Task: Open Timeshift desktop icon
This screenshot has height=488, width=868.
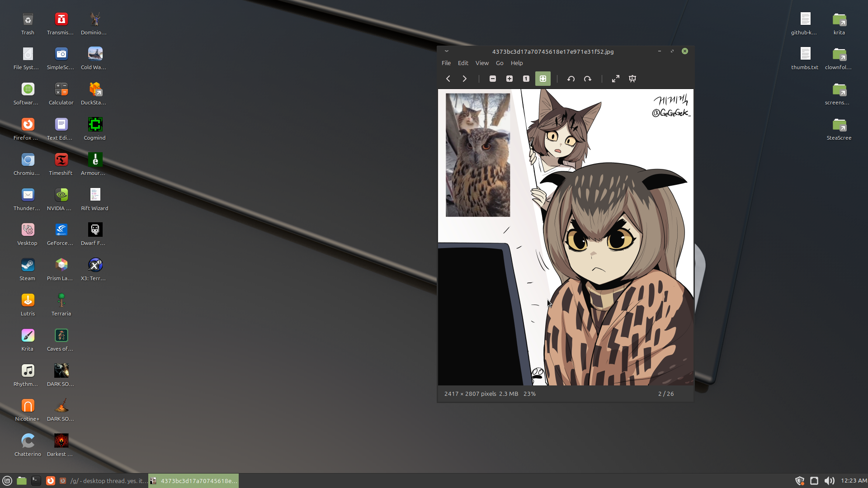Action: pyautogui.click(x=61, y=164)
